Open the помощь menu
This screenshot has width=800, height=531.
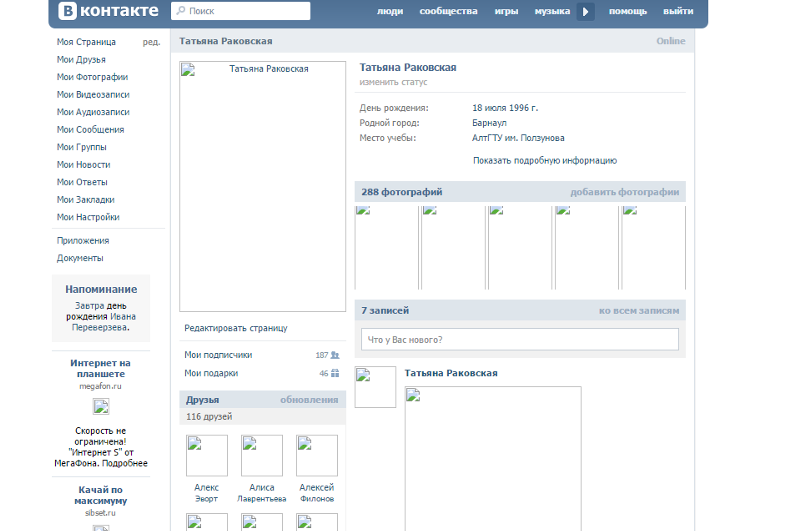[x=628, y=11]
